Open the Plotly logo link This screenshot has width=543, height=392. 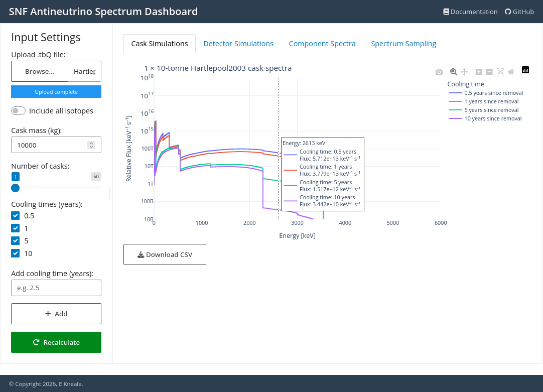525,70
